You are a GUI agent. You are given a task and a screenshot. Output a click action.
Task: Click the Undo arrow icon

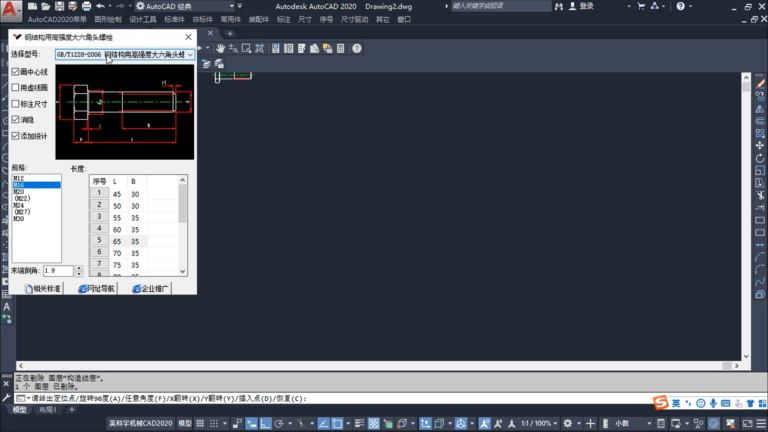coord(100,6)
